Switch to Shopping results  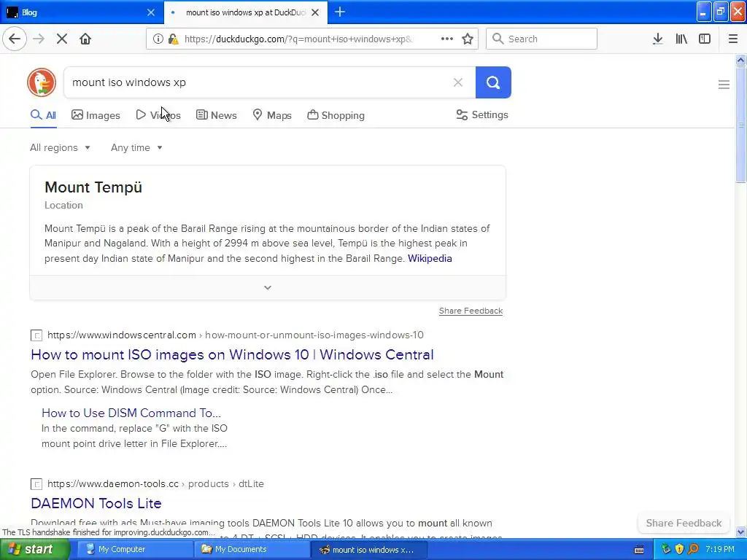[336, 115]
